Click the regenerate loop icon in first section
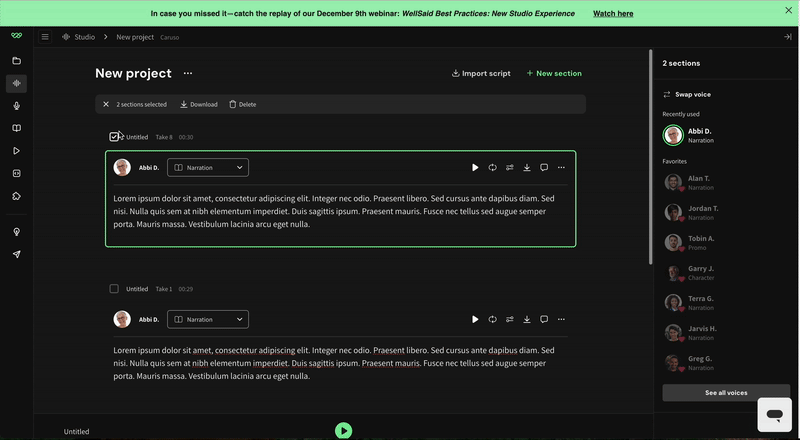The image size is (800, 440). (x=492, y=168)
